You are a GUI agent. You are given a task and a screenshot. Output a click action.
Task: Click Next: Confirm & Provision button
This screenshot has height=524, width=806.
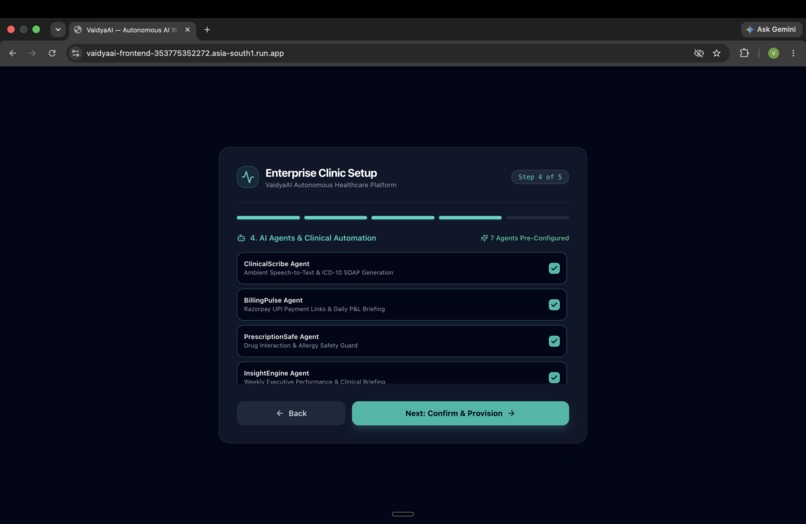click(460, 413)
